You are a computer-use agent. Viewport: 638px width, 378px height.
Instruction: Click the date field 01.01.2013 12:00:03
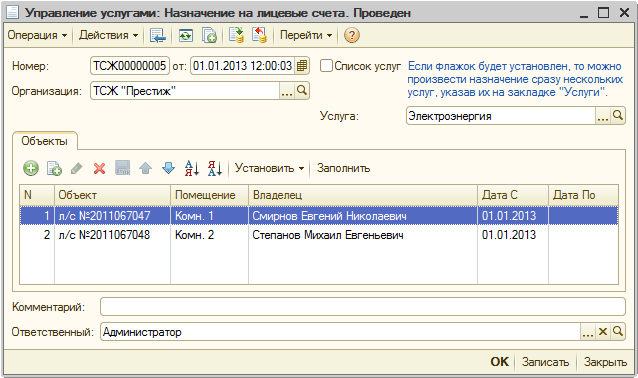243,66
